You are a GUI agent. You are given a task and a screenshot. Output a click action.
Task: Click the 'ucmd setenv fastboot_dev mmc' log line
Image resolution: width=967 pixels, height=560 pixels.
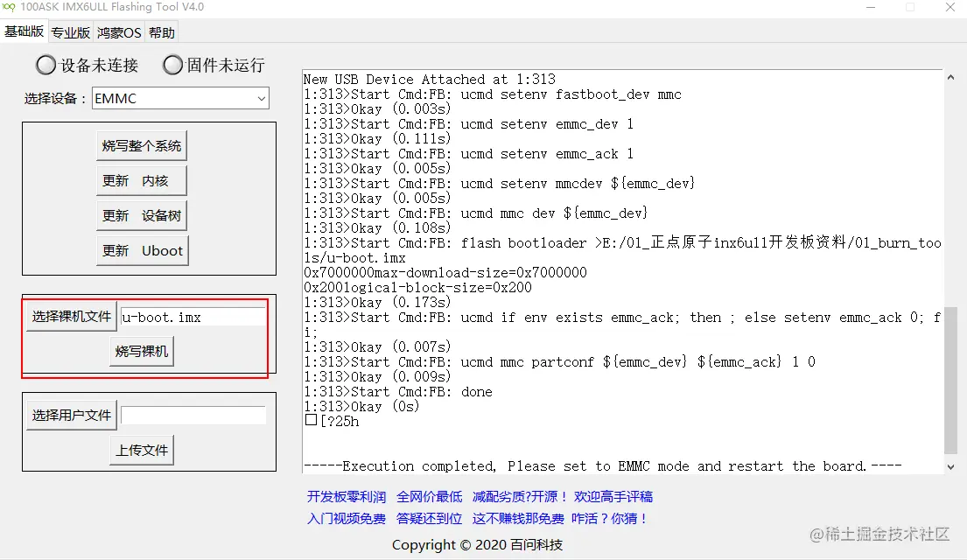(x=492, y=94)
